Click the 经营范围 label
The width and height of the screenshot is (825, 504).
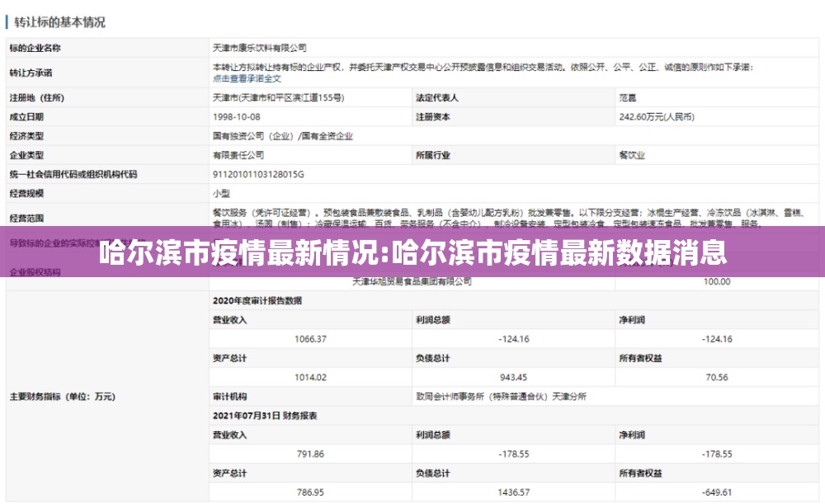pos(26,218)
